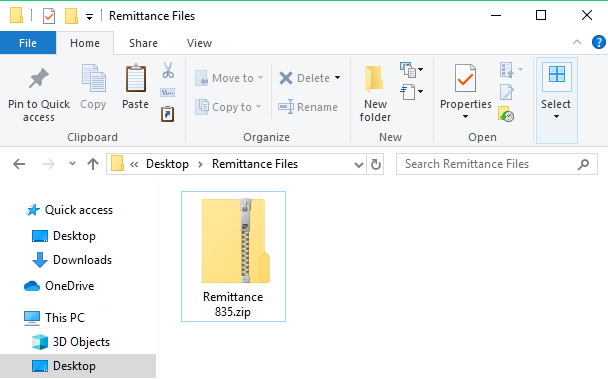Open the File tab
Image resolution: width=608 pixels, height=379 pixels.
tap(28, 43)
